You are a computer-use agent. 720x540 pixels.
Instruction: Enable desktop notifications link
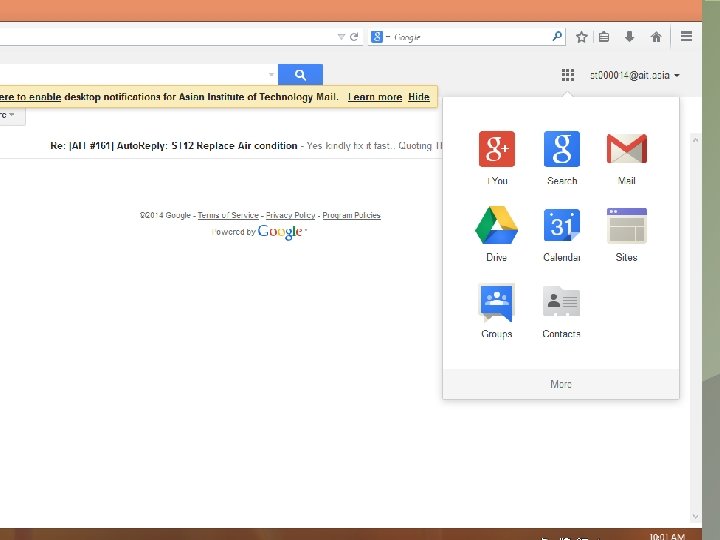click(x=30, y=97)
